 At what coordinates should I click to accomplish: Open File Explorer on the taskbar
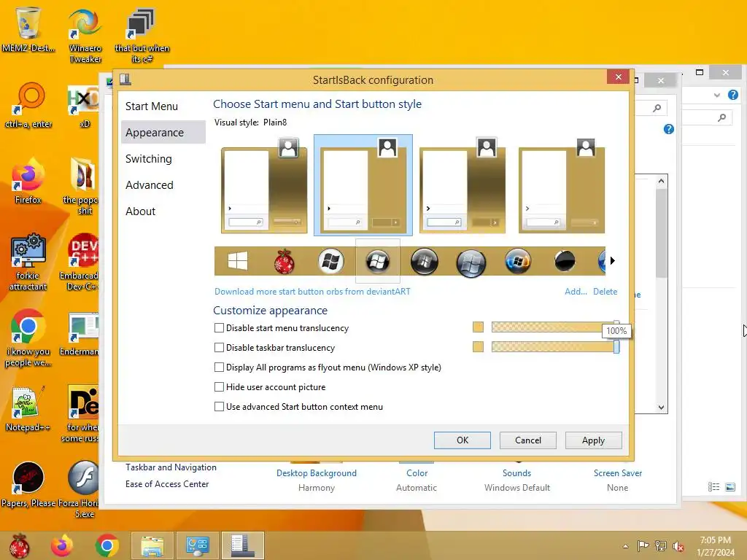click(x=152, y=545)
